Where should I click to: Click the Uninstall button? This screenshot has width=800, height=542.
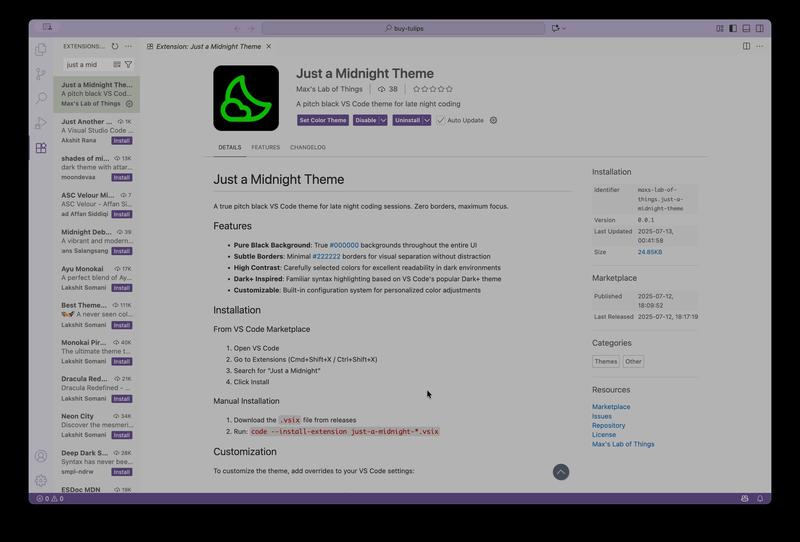(407, 120)
